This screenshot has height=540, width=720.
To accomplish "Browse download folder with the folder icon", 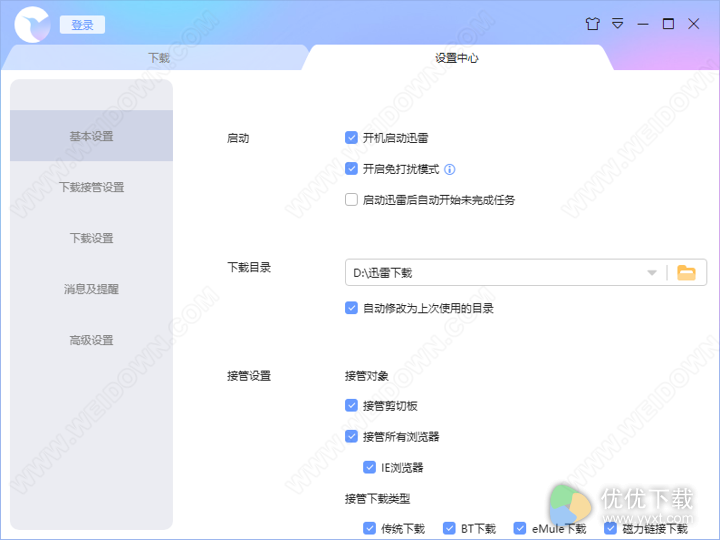I will pos(686,273).
